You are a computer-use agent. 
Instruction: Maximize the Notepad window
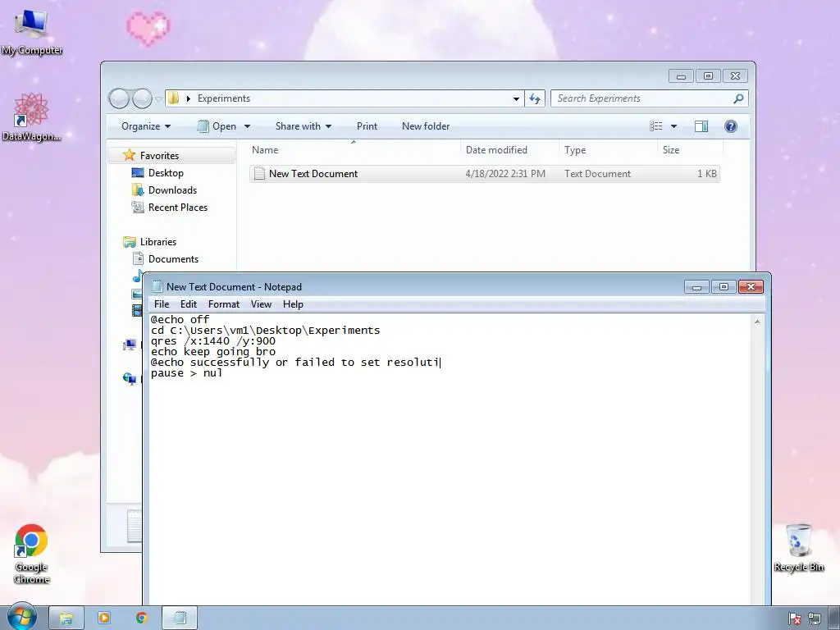(724, 287)
